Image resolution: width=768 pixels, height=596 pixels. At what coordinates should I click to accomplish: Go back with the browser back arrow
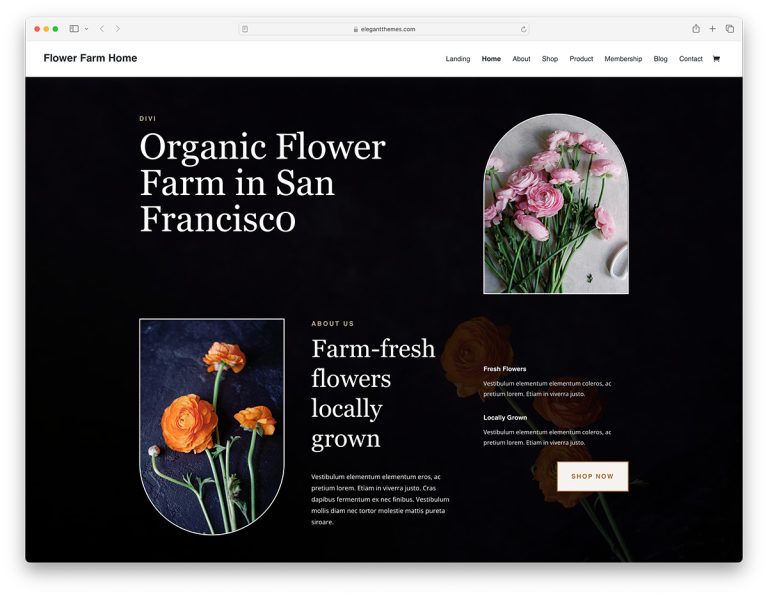(102, 29)
